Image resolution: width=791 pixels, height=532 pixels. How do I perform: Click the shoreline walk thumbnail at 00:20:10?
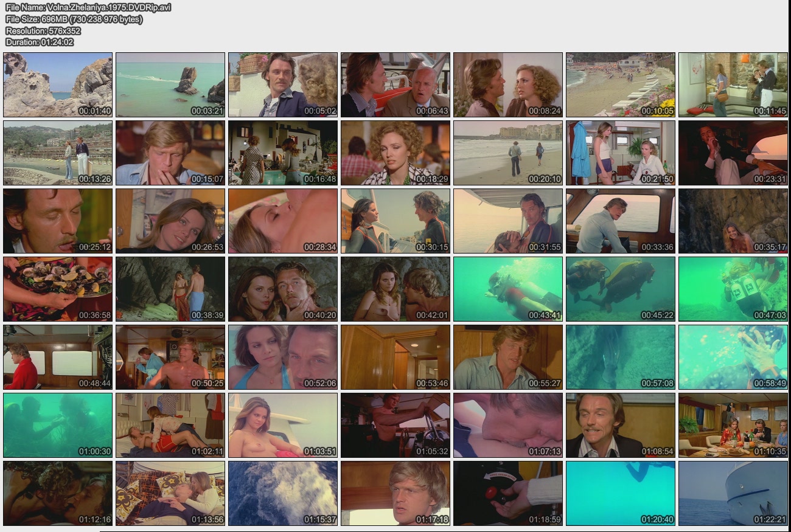(x=508, y=153)
